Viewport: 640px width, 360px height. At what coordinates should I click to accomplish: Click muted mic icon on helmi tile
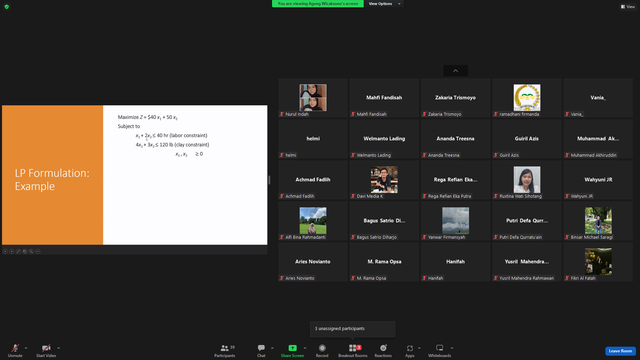(x=282, y=155)
